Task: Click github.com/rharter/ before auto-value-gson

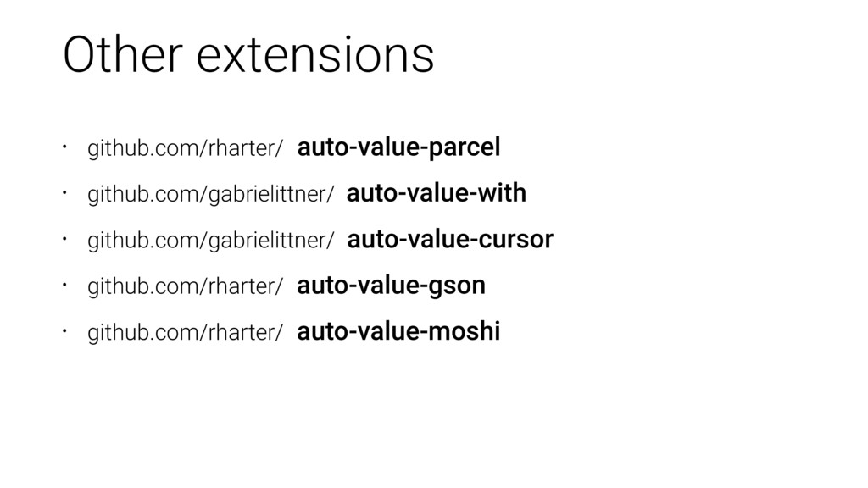Action: pos(186,286)
